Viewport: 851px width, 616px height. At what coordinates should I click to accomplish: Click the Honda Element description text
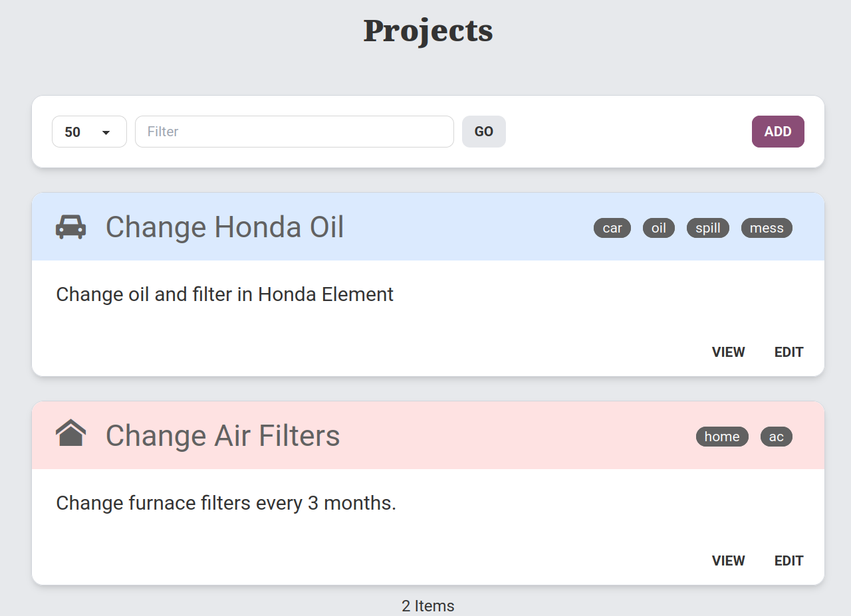click(x=225, y=294)
